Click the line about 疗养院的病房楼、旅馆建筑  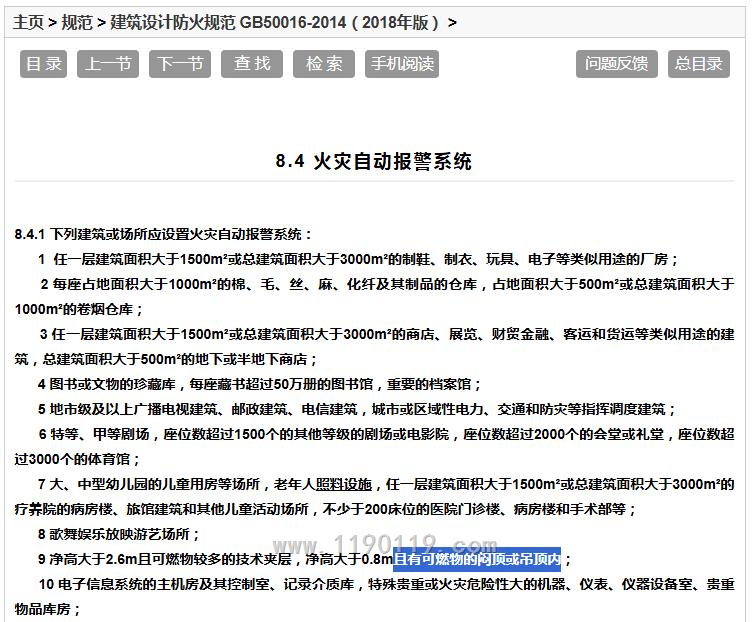[325, 509]
